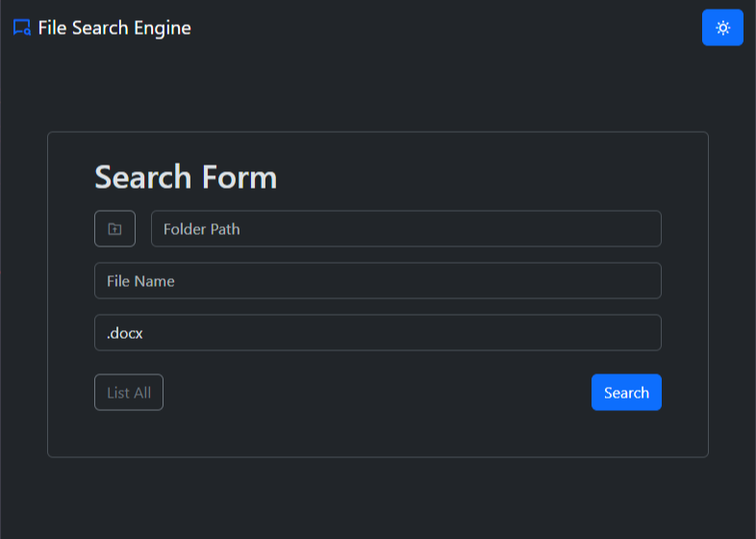Click the magnifier chat logo in header
This screenshot has height=539, width=756.
click(22, 28)
